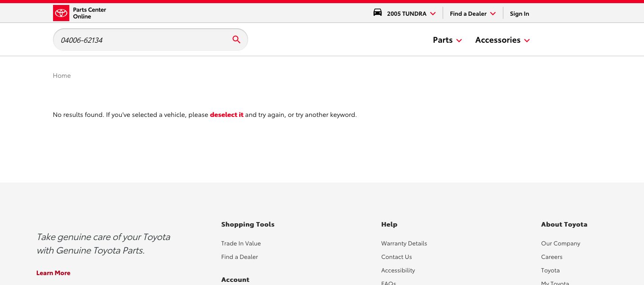Click the 'Take genuine care of your Toyota' tagline
This screenshot has width=644, height=285.
[x=103, y=243]
